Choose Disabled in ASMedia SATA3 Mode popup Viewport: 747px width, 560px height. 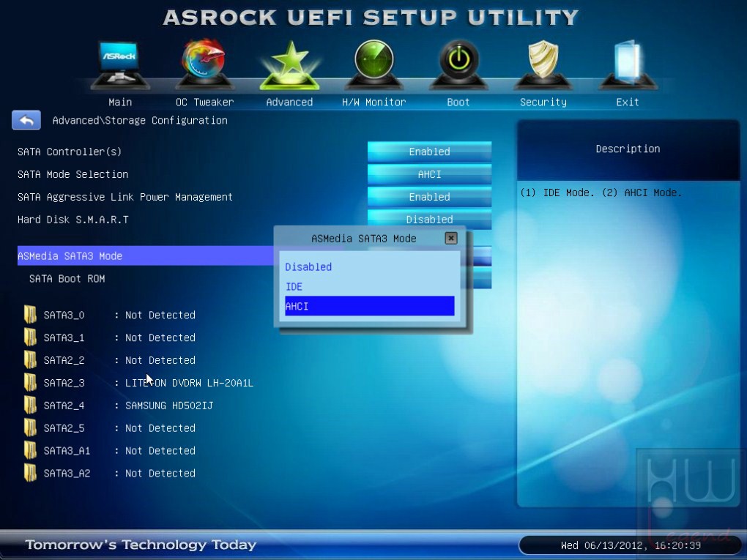369,266
